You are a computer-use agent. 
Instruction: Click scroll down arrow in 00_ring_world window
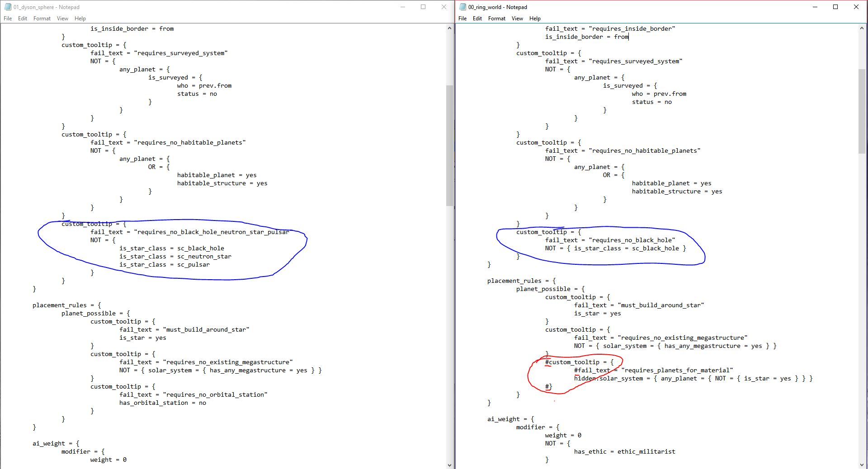863,464
